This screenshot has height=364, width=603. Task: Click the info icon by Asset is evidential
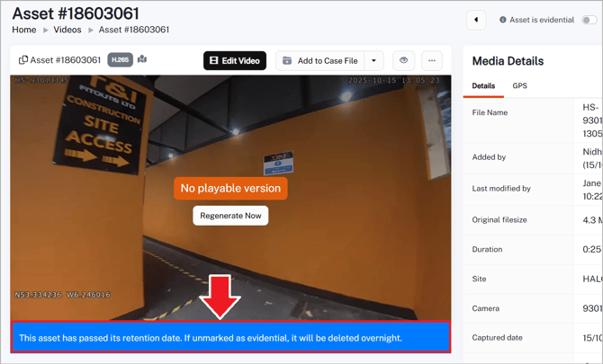point(503,20)
